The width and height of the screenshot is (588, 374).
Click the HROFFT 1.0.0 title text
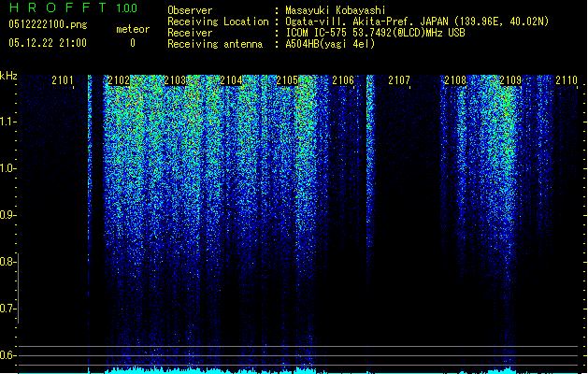coord(74,7)
